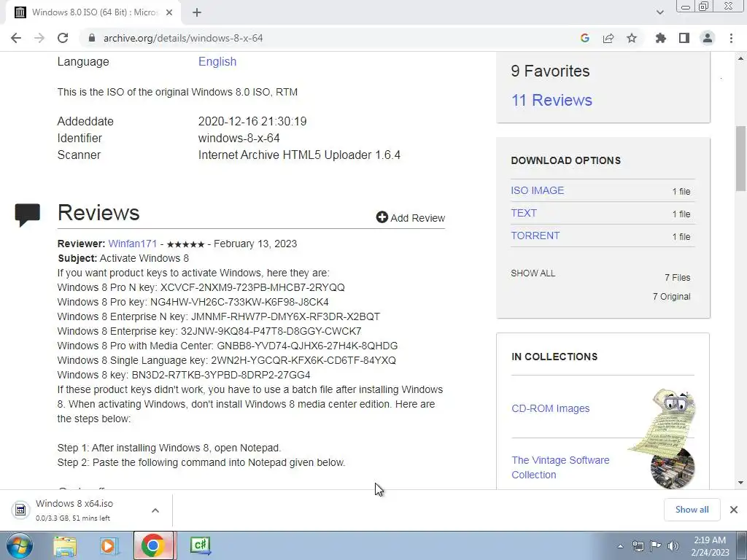Screen dimensions: 747x560
Task: Click the Subject: Activate Windows 8 line
Action: coord(123,259)
